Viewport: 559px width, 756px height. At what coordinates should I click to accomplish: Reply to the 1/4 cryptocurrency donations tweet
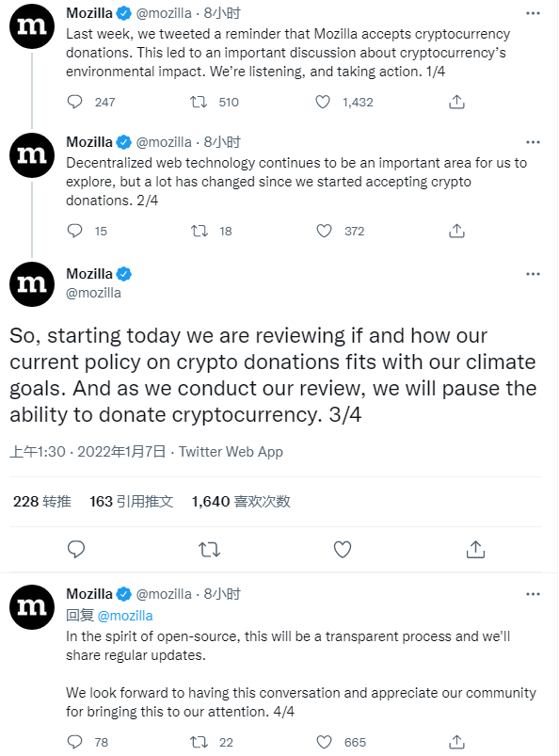point(74,102)
